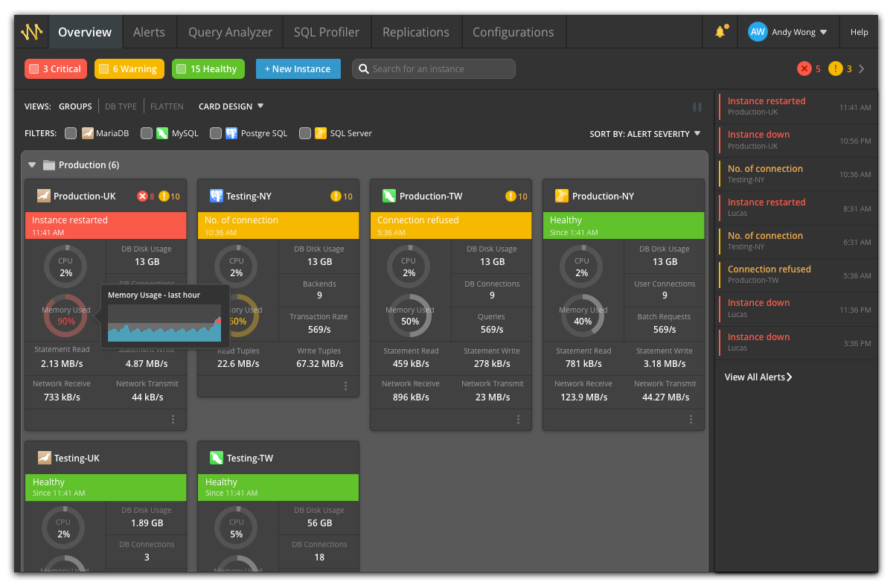
Task: Click the yellow warning count icon in header
Action: tap(836, 68)
